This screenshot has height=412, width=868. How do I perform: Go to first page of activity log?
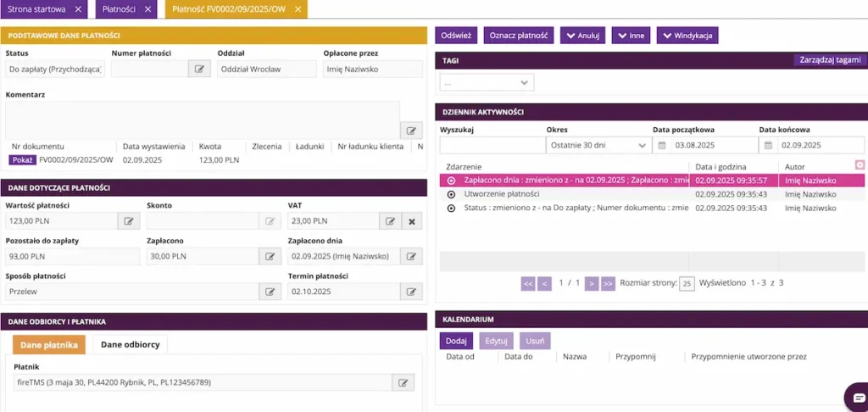[528, 283]
